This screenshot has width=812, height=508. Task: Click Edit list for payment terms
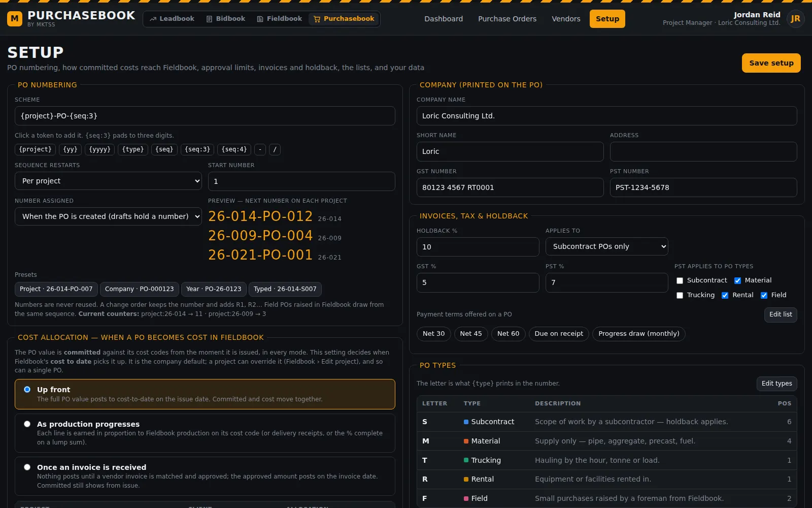(781, 314)
